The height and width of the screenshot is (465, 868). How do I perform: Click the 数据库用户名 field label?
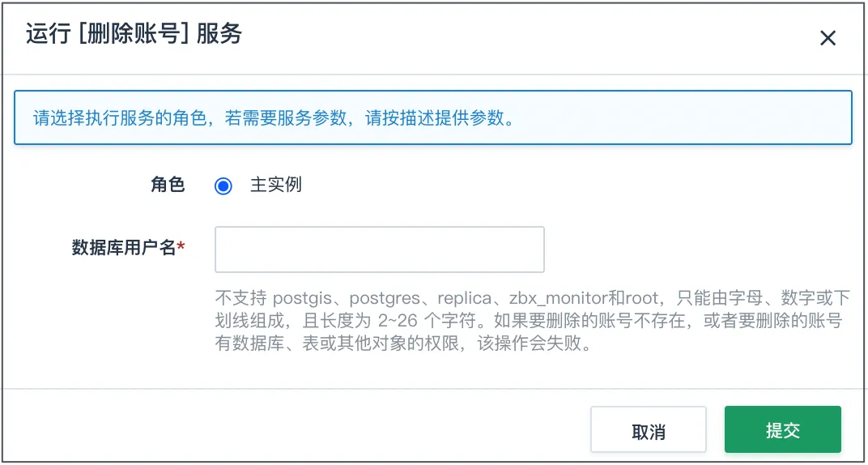pos(124,249)
